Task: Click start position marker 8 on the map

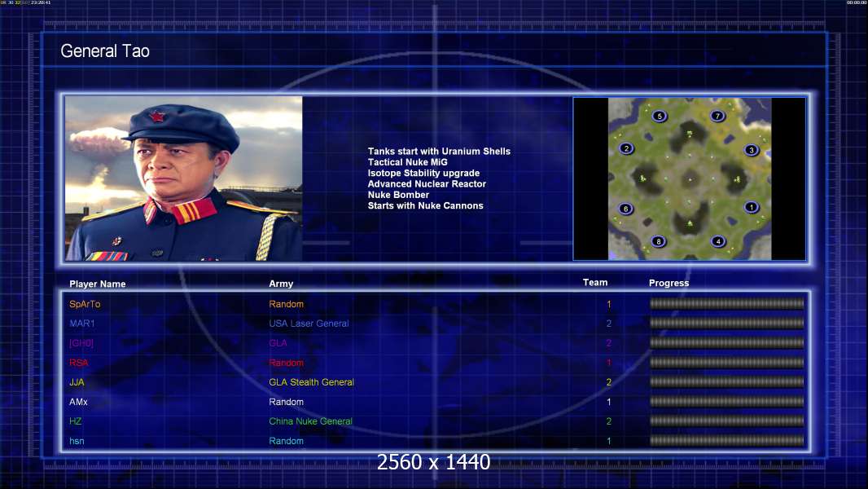Action: [x=658, y=241]
